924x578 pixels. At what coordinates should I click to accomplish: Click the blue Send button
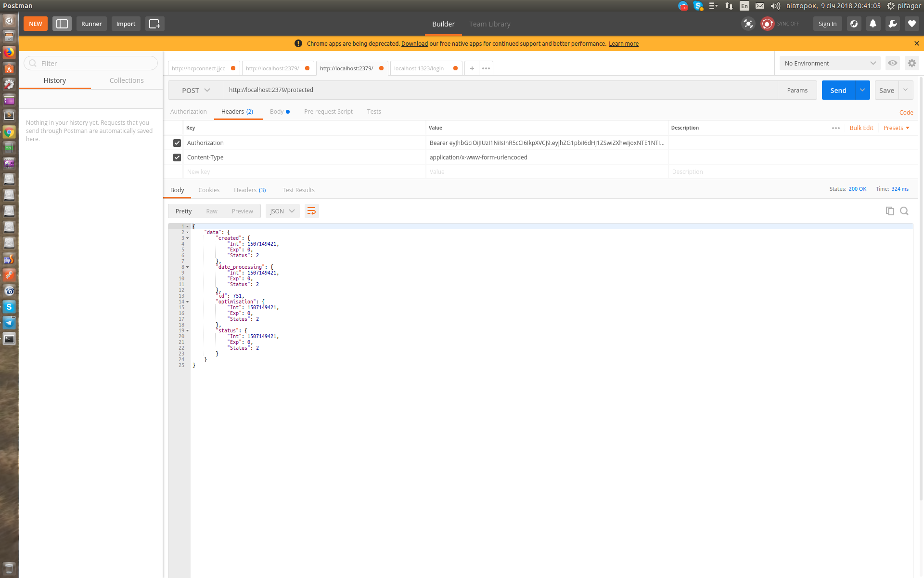[x=838, y=90]
